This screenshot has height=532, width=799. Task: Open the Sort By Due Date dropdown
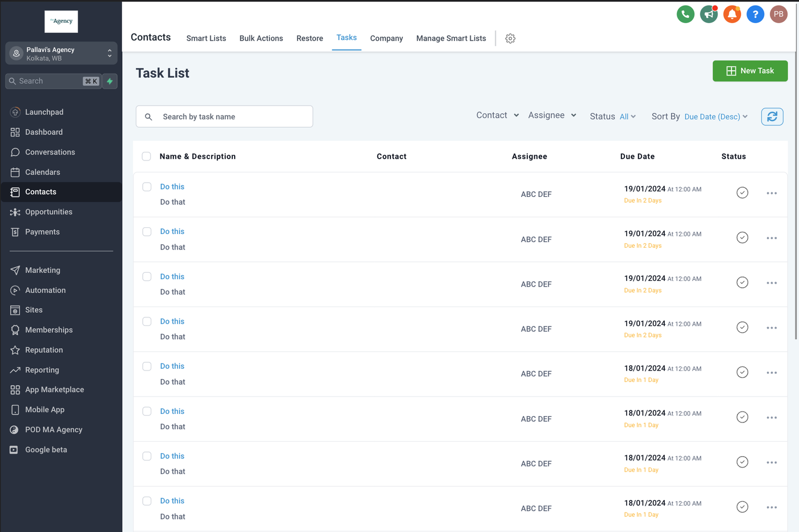[716, 116]
